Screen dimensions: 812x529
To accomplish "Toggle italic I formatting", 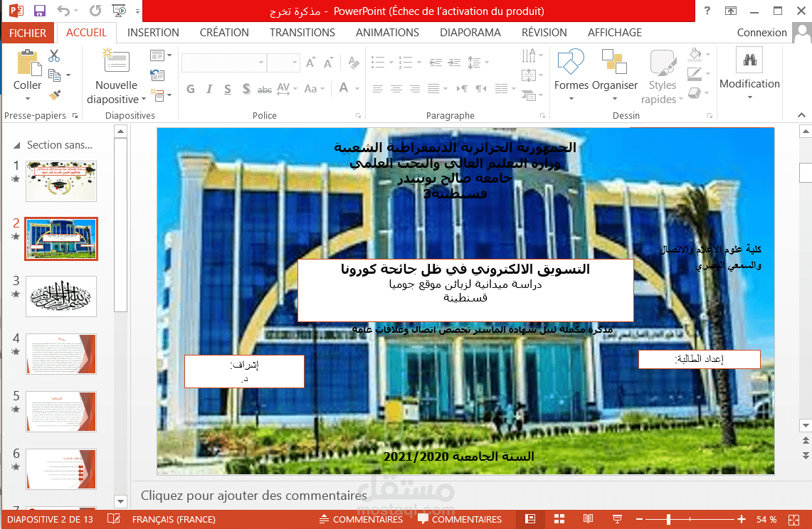I will pos(209,89).
